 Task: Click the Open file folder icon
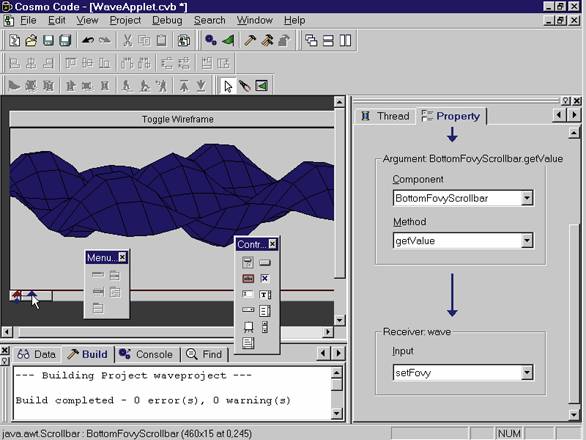tap(31, 40)
